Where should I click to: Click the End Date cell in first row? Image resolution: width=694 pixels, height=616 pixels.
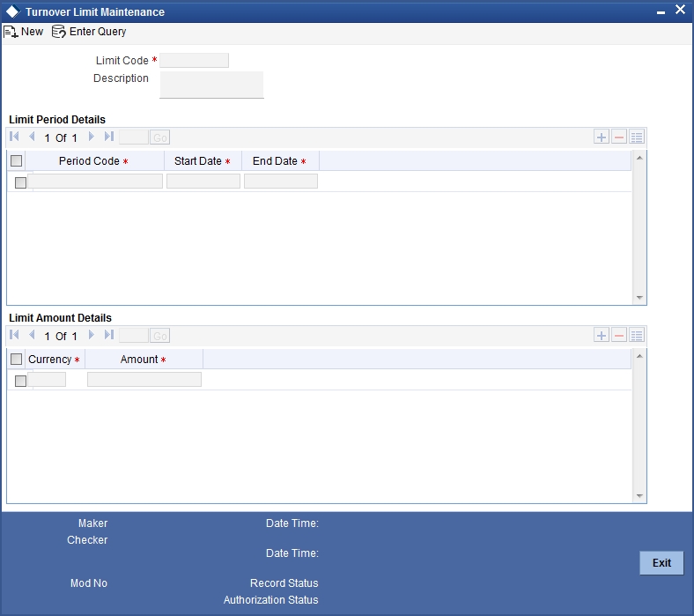tap(281, 182)
